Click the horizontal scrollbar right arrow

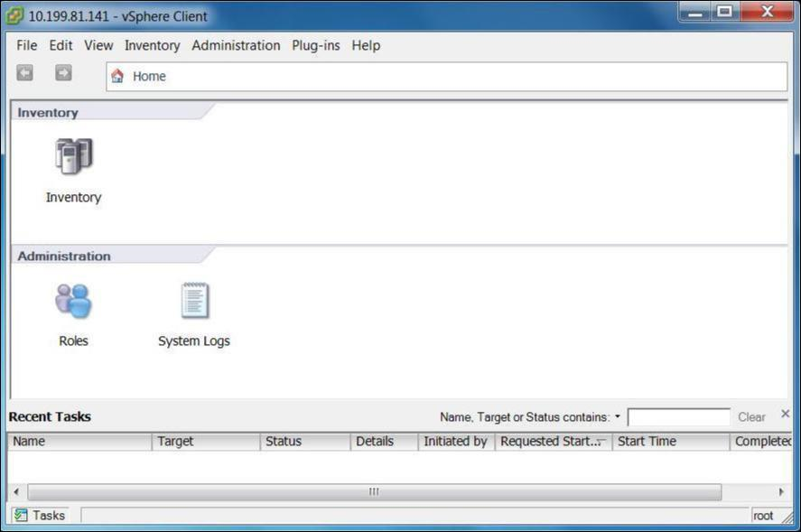pyautogui.click(x=781, y=491)
